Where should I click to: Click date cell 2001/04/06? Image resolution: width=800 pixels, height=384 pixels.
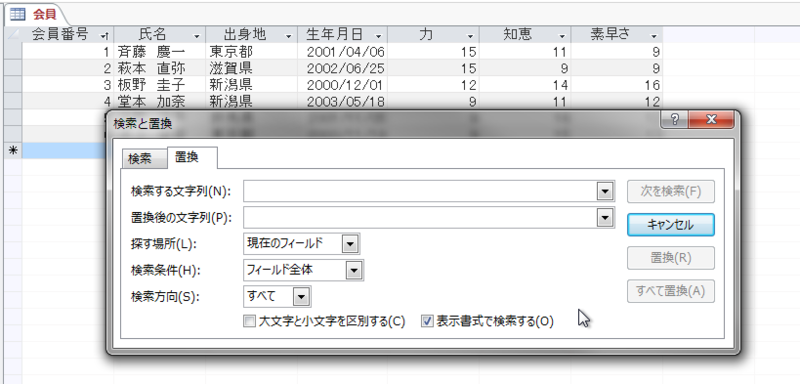click(x=342, y=52)
